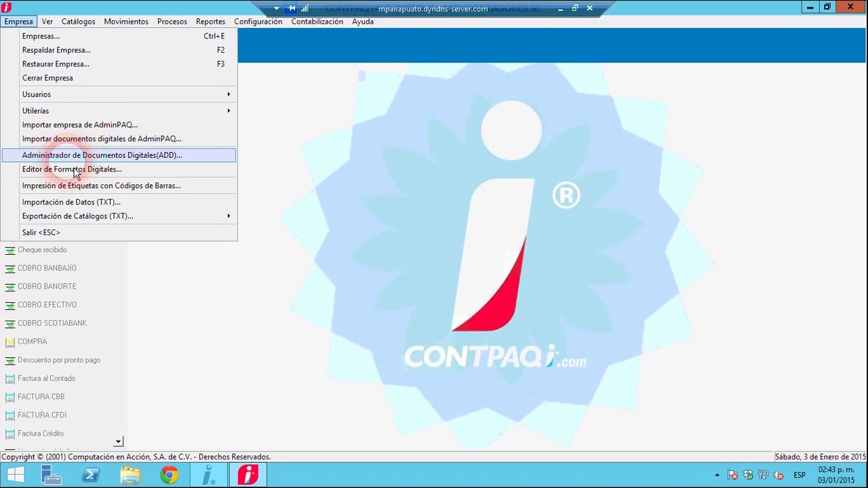Open Factura Crédito item
This screenshot has height=488, width=868.
click(x=41, y=433)
